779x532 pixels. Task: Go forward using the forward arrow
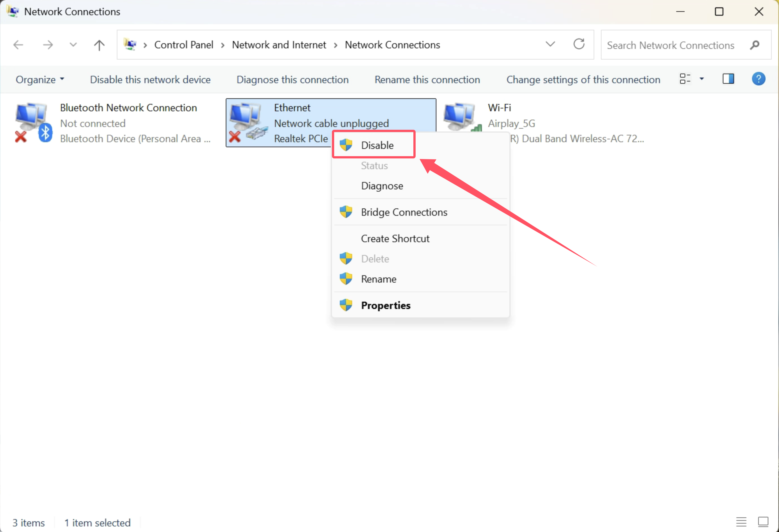pyautogui.click(x=48, y=45)
